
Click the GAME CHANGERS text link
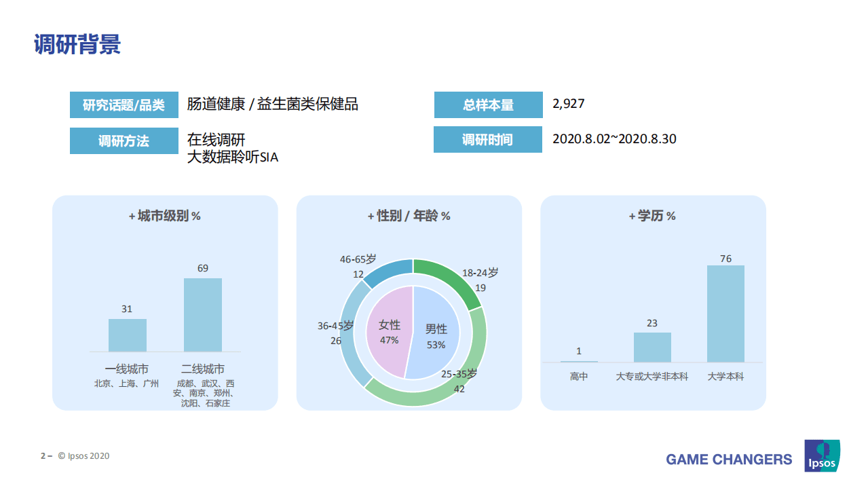point(728,459)
